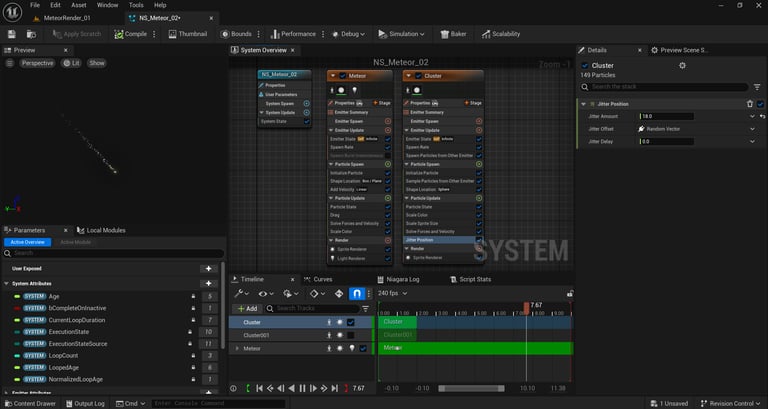This screenshot has height=409, width=768.
Task: Reset Jitter Amount to default value
Action: click(x=763, y=116)
